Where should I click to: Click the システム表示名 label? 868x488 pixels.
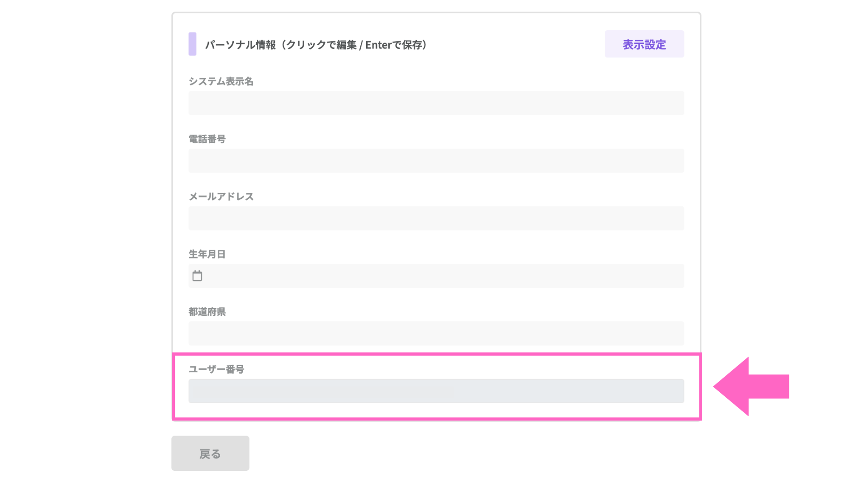[221, 81]
